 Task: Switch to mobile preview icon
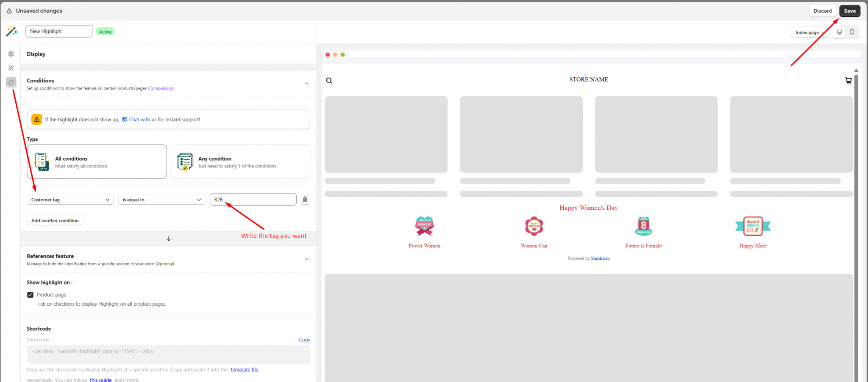852,32
